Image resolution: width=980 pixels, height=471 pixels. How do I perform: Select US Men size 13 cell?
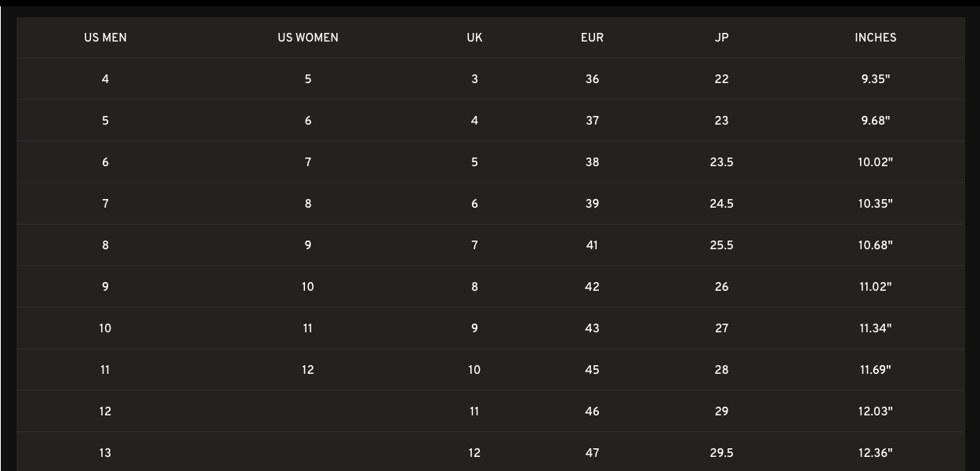point(105,453)
